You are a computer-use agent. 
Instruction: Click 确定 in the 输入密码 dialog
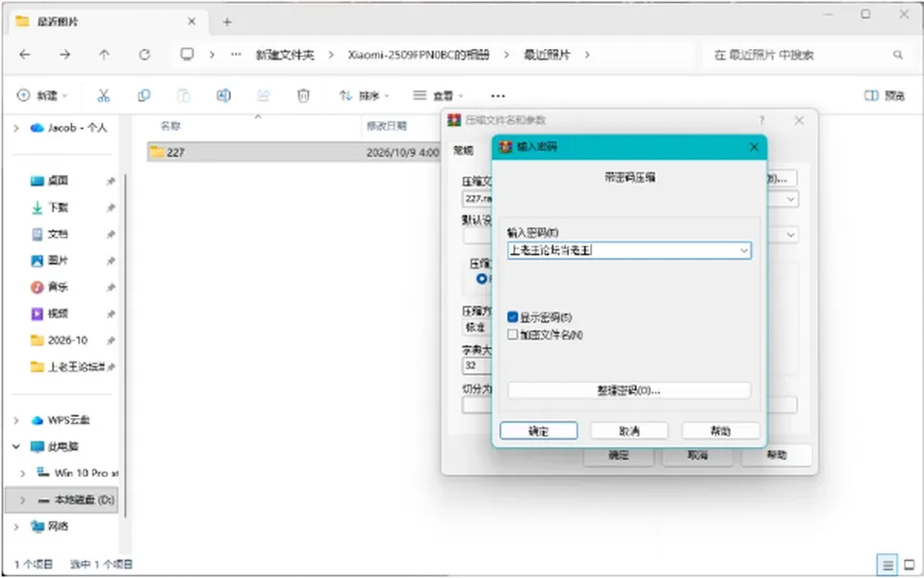539,431
